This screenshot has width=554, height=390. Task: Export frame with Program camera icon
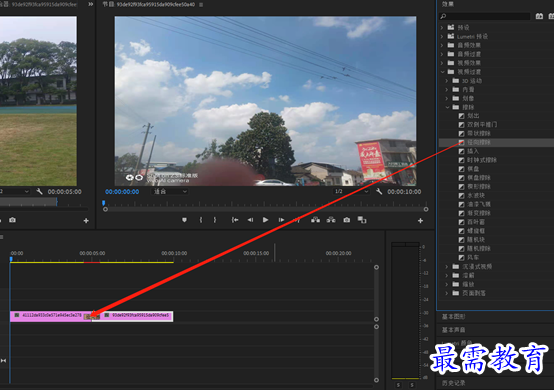[347, 220]
